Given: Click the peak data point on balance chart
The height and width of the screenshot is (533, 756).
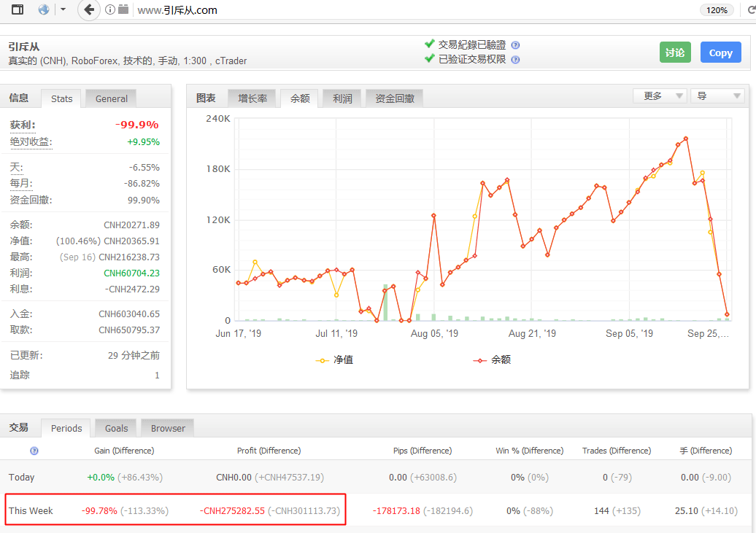Looking at the screenshot, I should (686, 139).
